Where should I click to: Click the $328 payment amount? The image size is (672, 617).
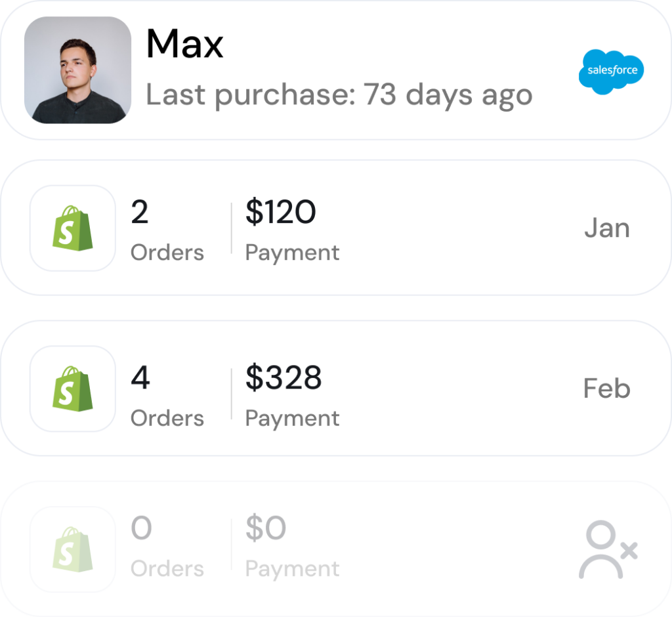pyautogui.click(x=283, y=378)
